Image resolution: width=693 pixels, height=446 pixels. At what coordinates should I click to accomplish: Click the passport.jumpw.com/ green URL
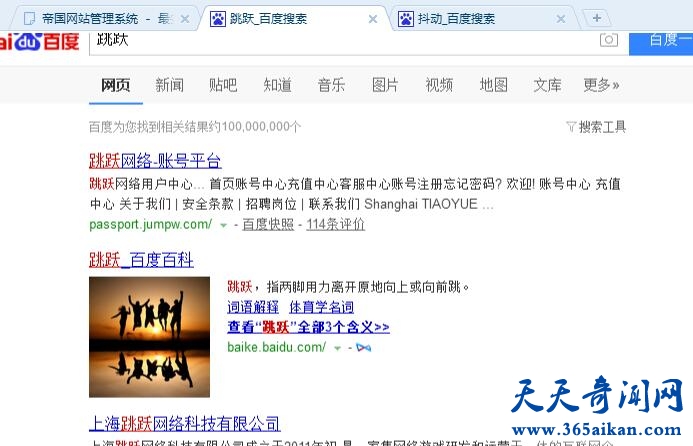[151, 225]
